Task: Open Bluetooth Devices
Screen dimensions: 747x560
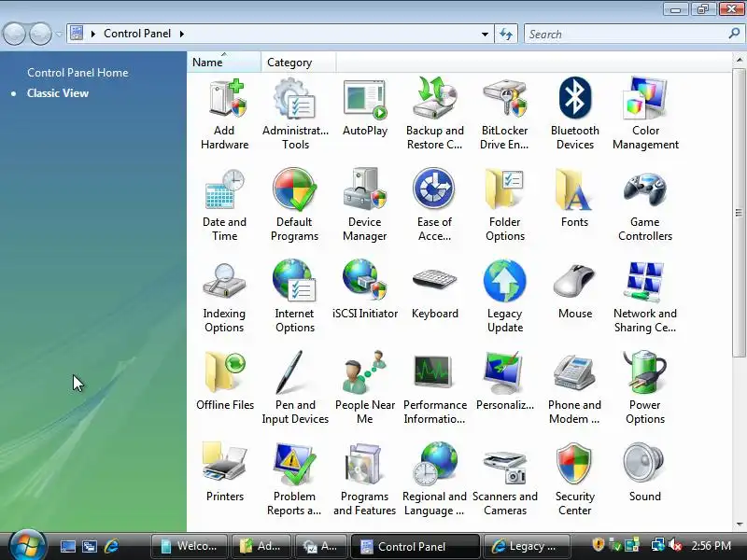Action: coord(575,114)
